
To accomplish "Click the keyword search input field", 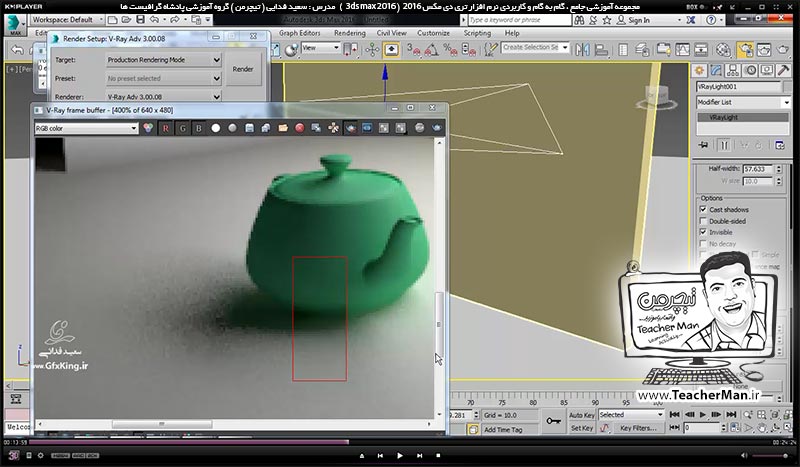I will pos(519,20).
